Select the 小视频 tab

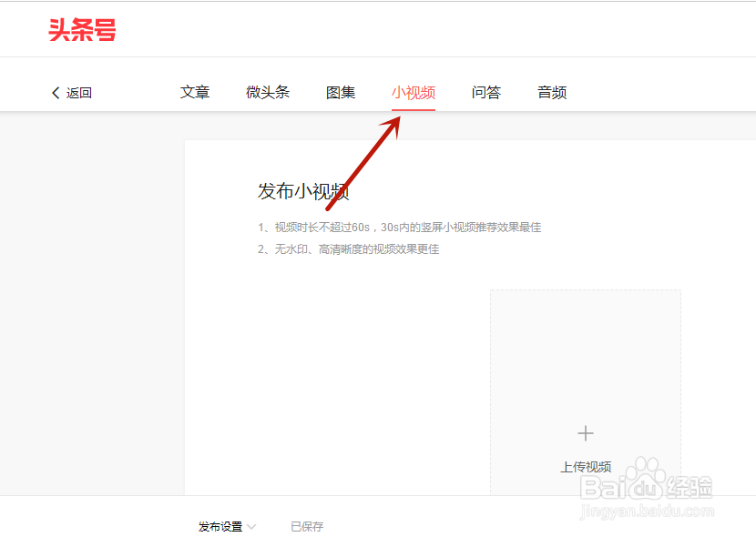[414, 92]
